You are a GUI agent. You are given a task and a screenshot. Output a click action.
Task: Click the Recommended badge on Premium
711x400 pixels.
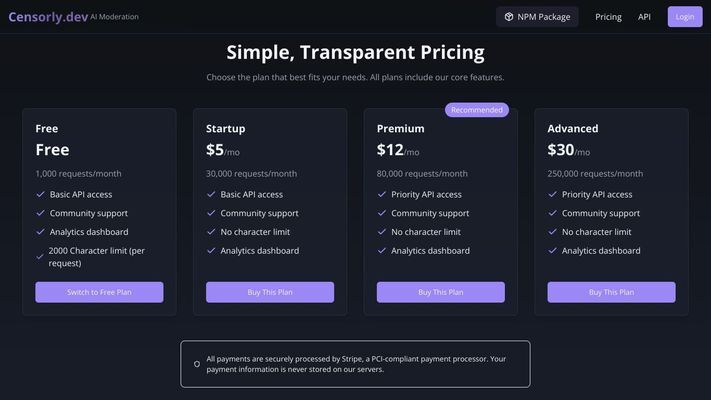[x=477, y=110]
